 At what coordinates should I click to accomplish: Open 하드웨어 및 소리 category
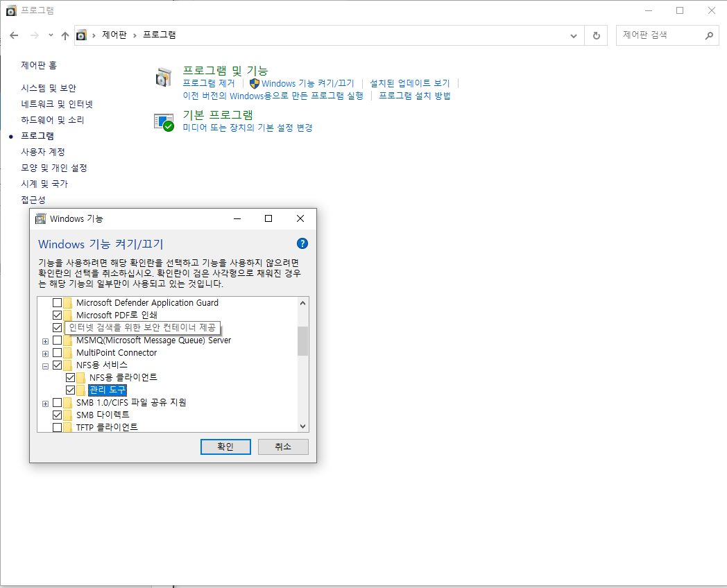(53, 120)
